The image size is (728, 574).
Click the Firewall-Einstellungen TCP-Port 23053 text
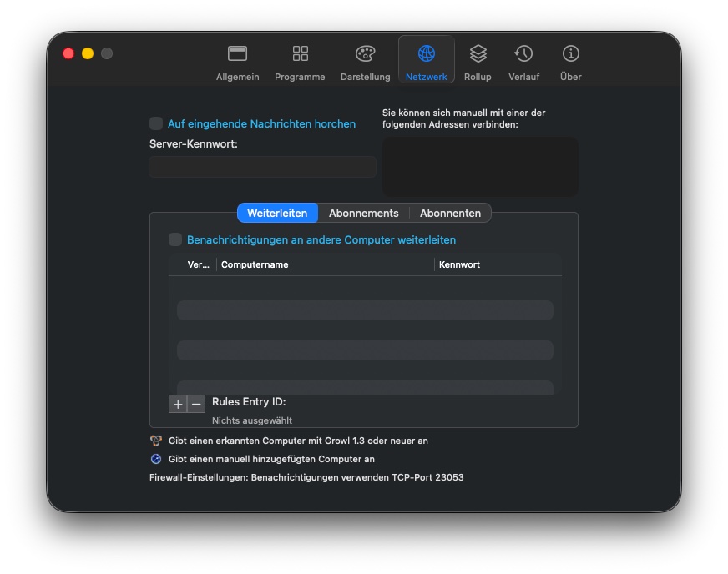tap(306, 477)
